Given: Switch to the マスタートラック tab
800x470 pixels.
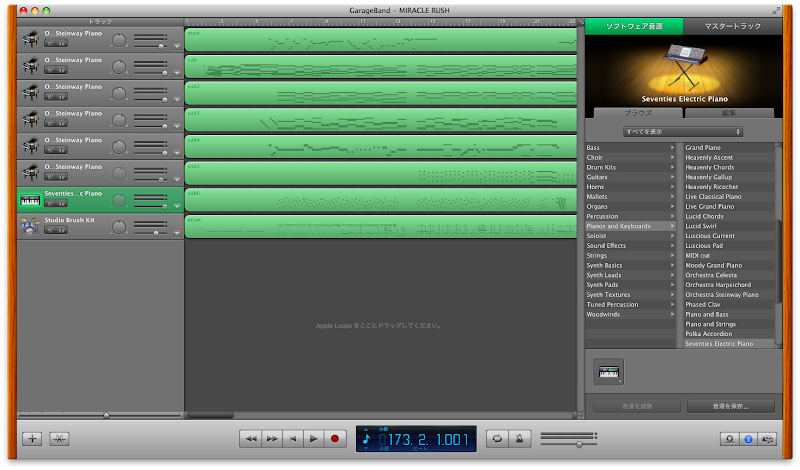Looking at the screenshot, I should 733,26.
